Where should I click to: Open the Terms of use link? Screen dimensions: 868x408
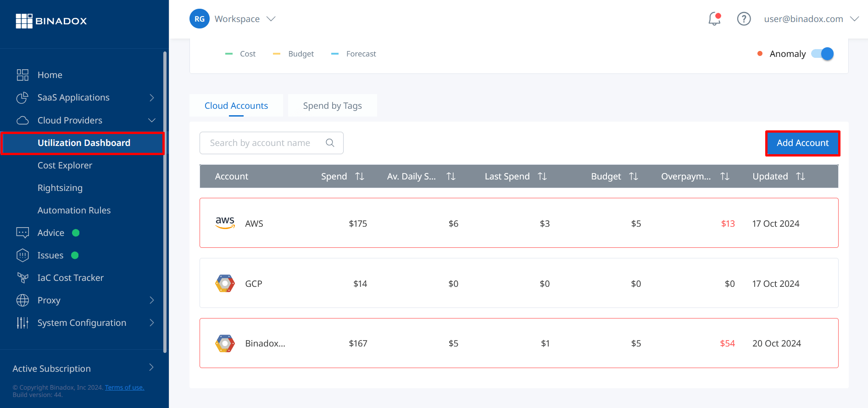(x=124, y=387)
